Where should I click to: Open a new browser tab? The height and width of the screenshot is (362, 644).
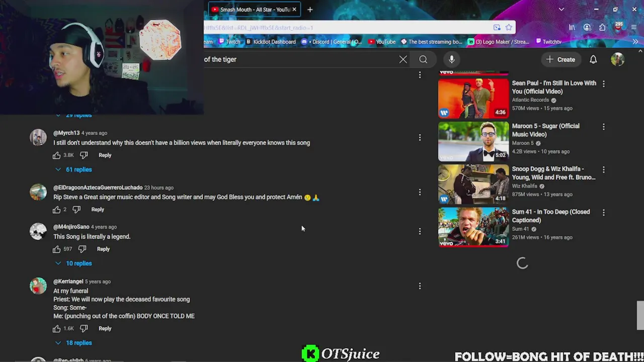310,10
